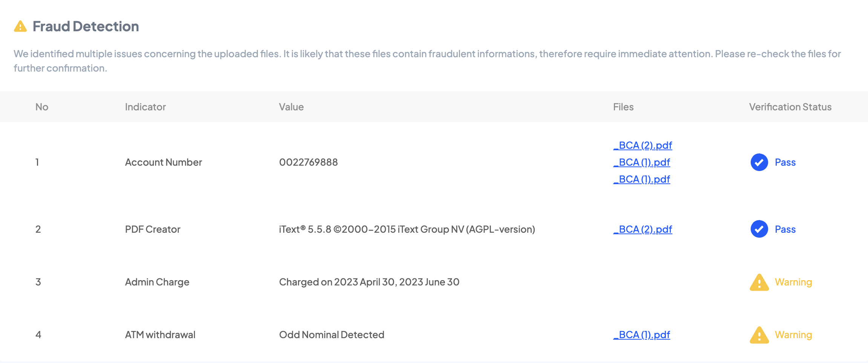The height and width of the screenshot is (363, 868).
Task: Open the last file link for Account Number
Action: (x=641, y=179)
